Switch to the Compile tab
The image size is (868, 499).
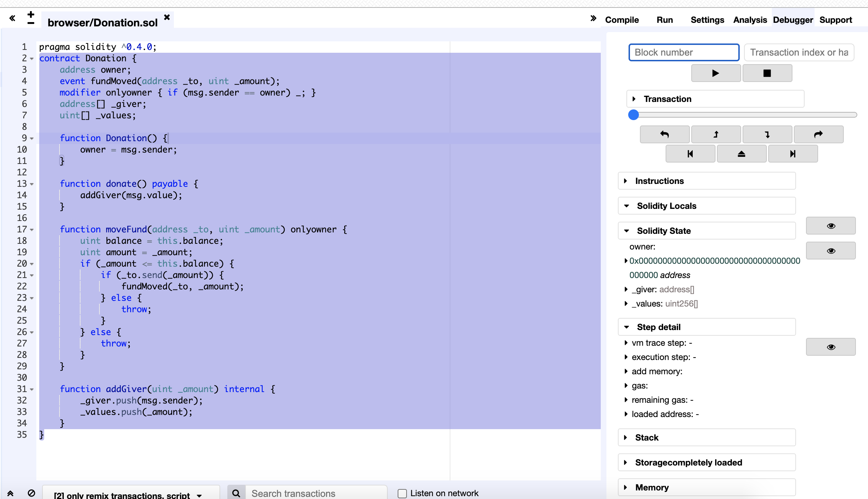tap(622, 20)
